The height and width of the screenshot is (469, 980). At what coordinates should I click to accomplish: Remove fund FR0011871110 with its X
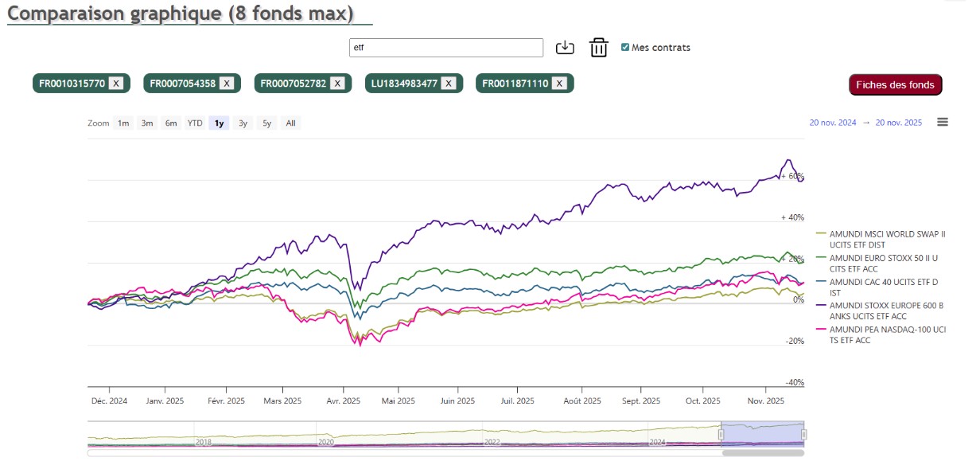coord(559,83)
